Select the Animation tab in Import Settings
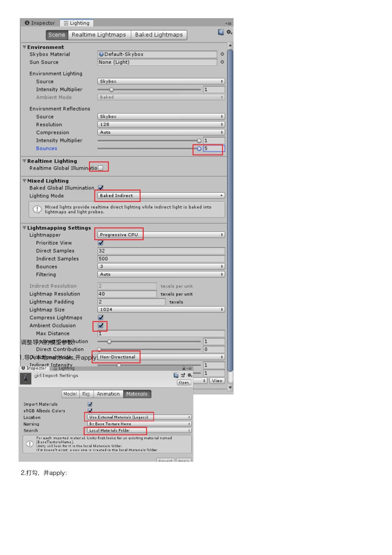The image size is (392, 555). (x=108, y=394)
